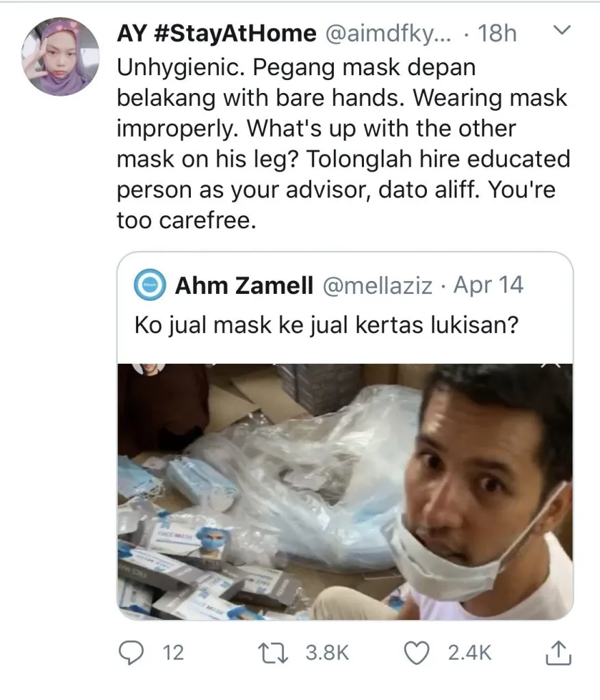
Task: Tap the retweet arrows icon
Action: click(x=274, y=653)
